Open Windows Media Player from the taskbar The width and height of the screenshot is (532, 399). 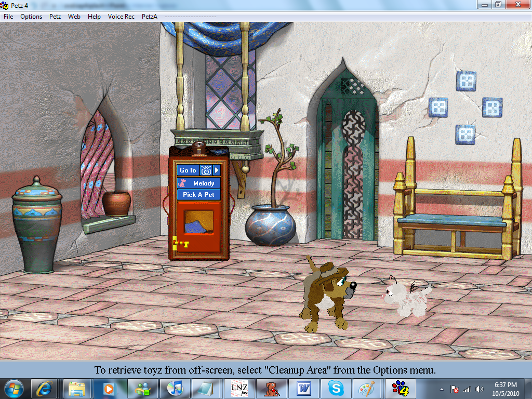pos(109,389)
